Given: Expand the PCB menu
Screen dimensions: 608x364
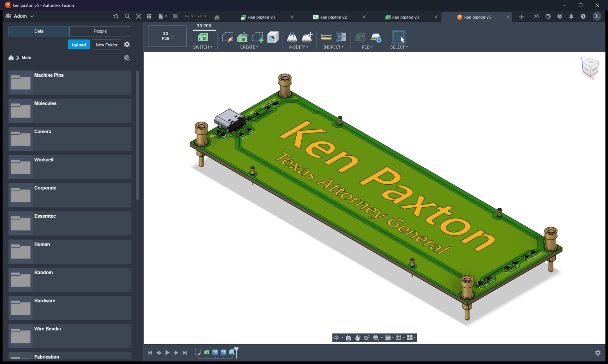Looking at the screenshot, I should (x=367, y=47).
